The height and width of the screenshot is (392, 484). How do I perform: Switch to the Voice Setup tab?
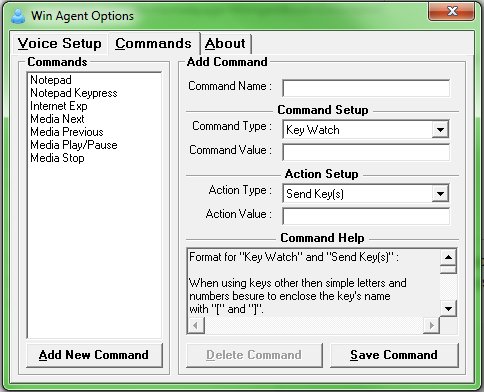pyautogui.click(x=60, y=44)
